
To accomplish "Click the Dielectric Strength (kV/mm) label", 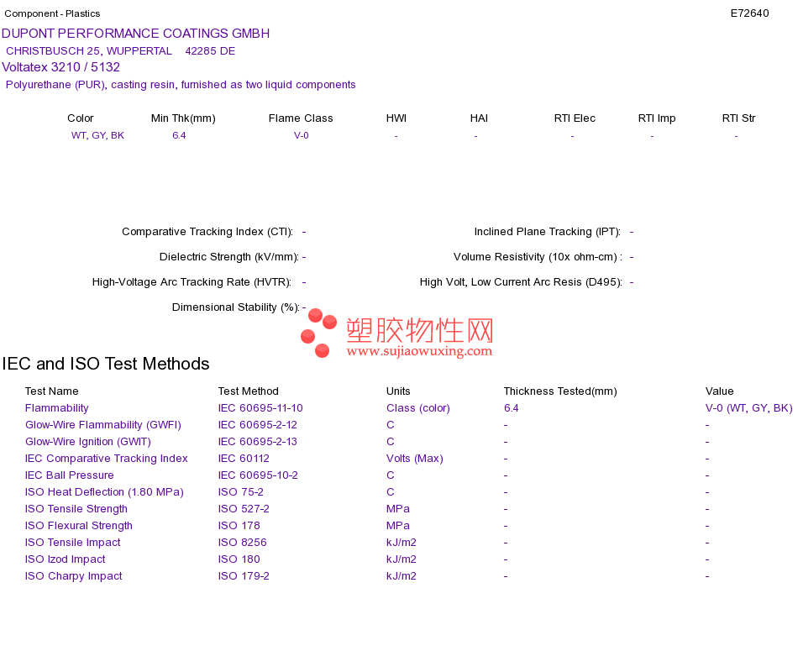I will coord(229,256).
